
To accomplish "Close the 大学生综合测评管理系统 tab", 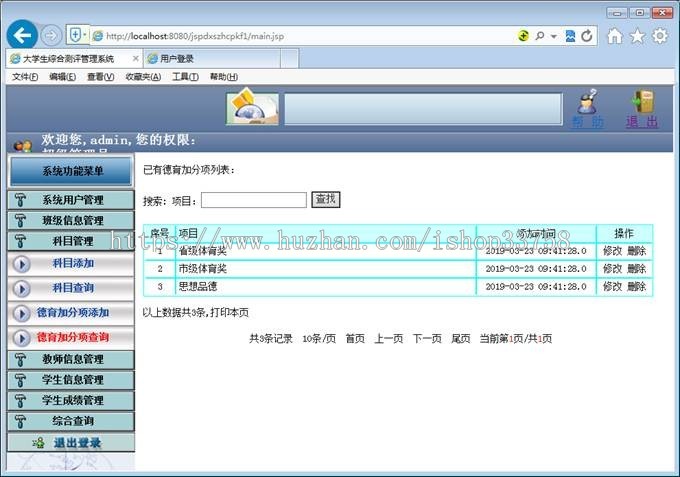I will click(136, 58).
